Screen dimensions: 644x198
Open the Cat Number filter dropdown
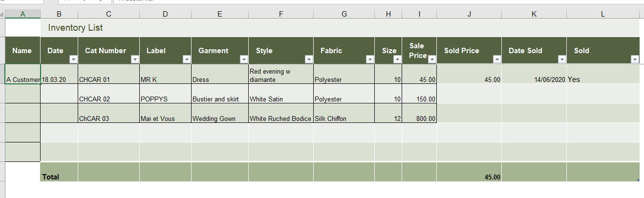[135, 59]
